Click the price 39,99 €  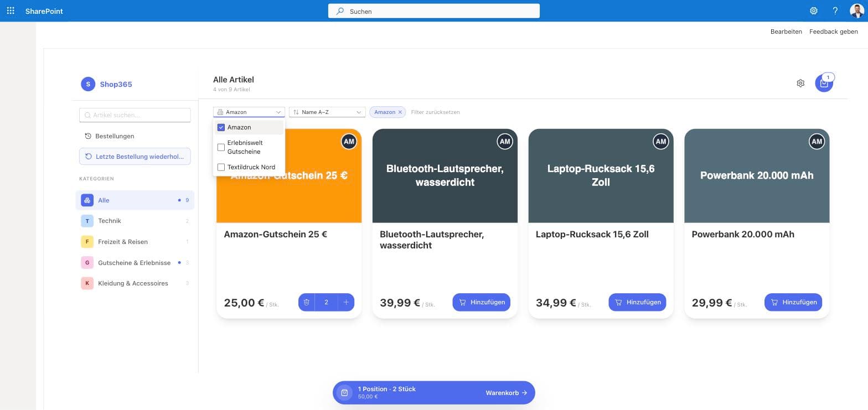tap(400, 303)
